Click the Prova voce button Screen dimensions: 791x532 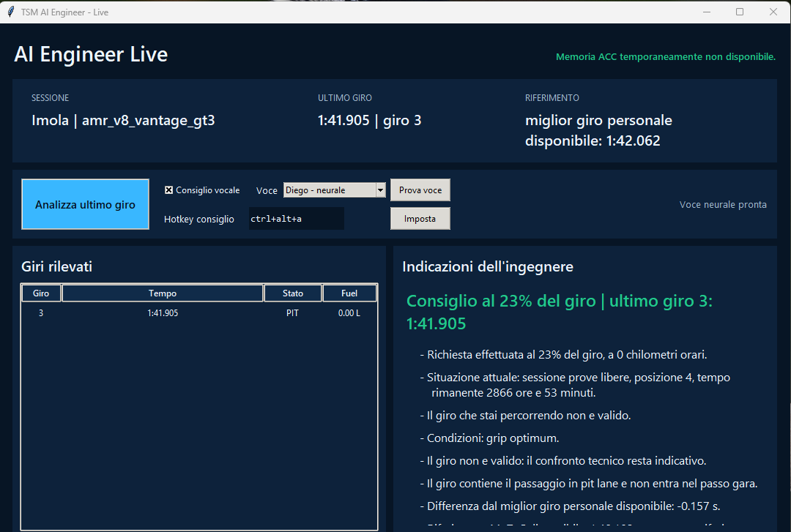pos(420,190)
